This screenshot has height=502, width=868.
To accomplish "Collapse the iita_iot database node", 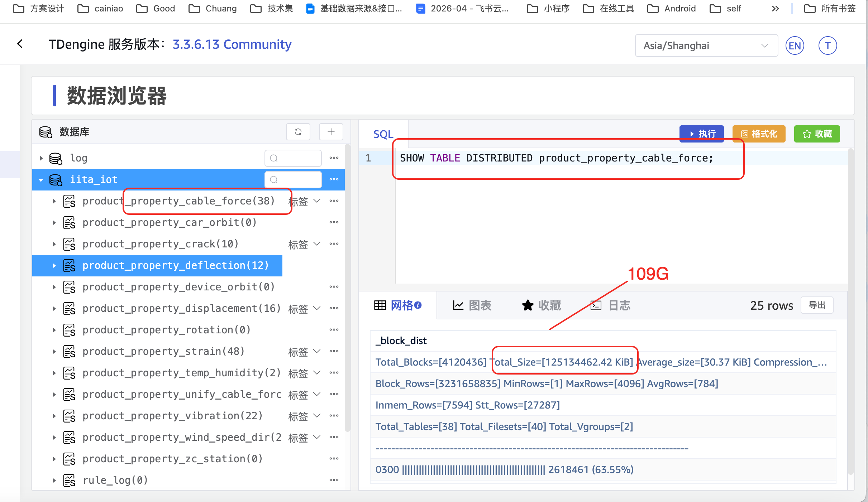I will [x=41, y=179].
